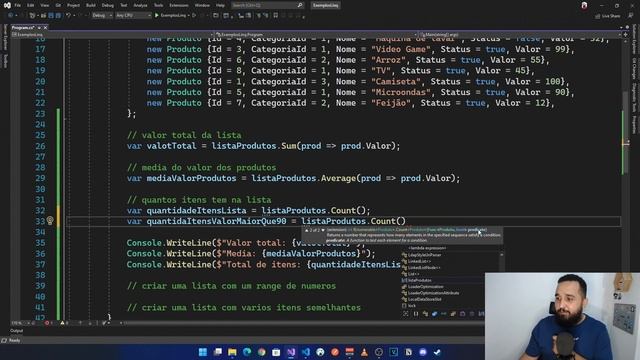The height and width of the screenshot is (360, 640).
Task: Click Start Without Debugging icon
Action: [194, 16]
